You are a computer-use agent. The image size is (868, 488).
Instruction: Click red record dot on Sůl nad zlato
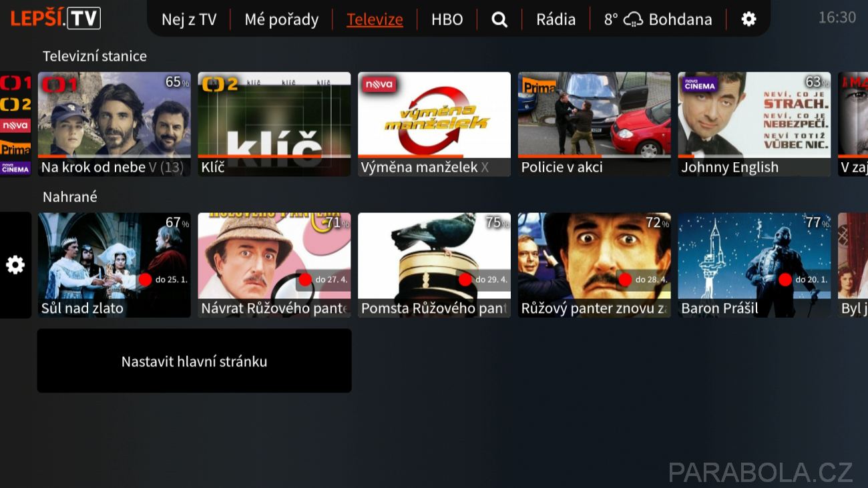point(145,279)
